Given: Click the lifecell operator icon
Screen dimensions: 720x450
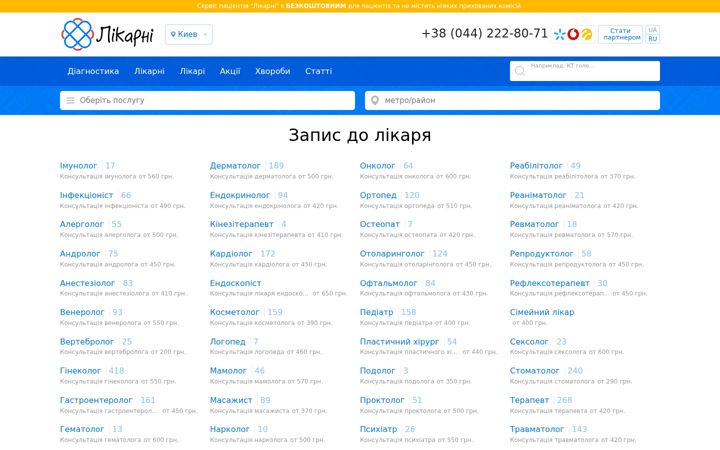Looking at the screenshot, I should [x=586, y=34].
